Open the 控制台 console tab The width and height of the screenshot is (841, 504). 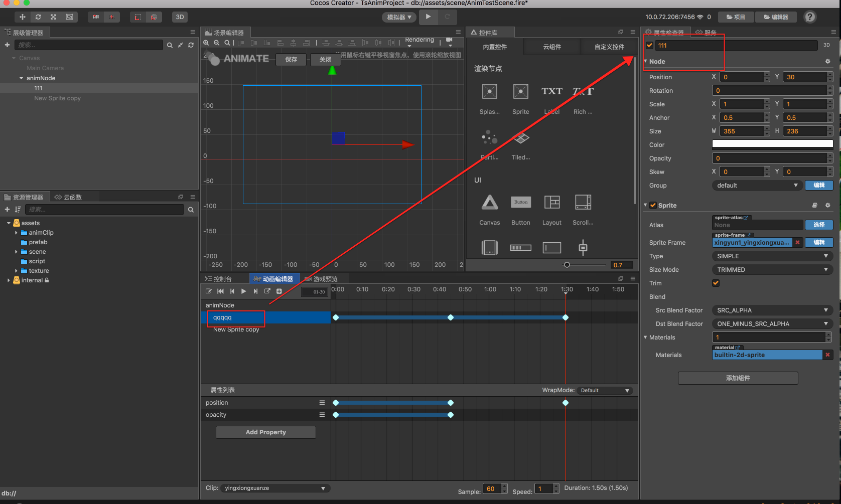[219, 279]
